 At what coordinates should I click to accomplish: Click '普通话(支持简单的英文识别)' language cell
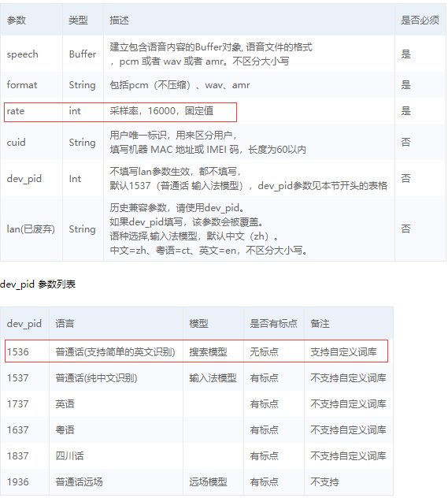coord(116,352)
